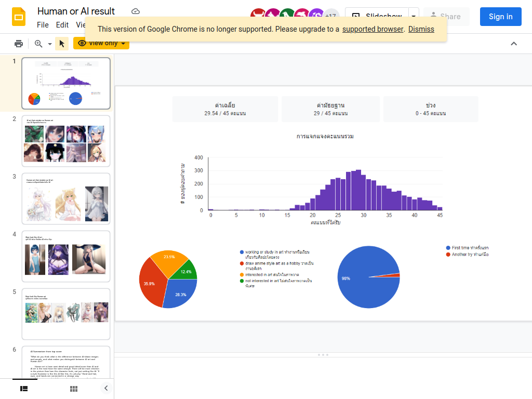Open the File menu
532x399 pixels.
coord(43,25)
